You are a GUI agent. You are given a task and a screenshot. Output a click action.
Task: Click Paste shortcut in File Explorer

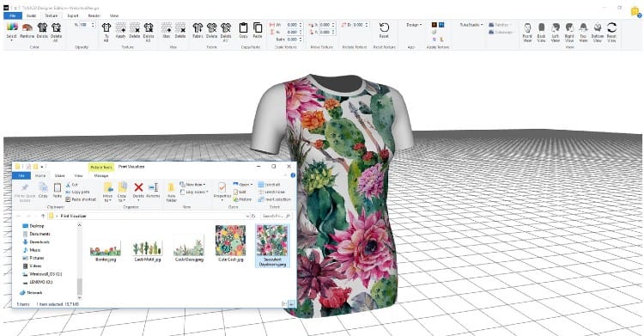point(81,199)
